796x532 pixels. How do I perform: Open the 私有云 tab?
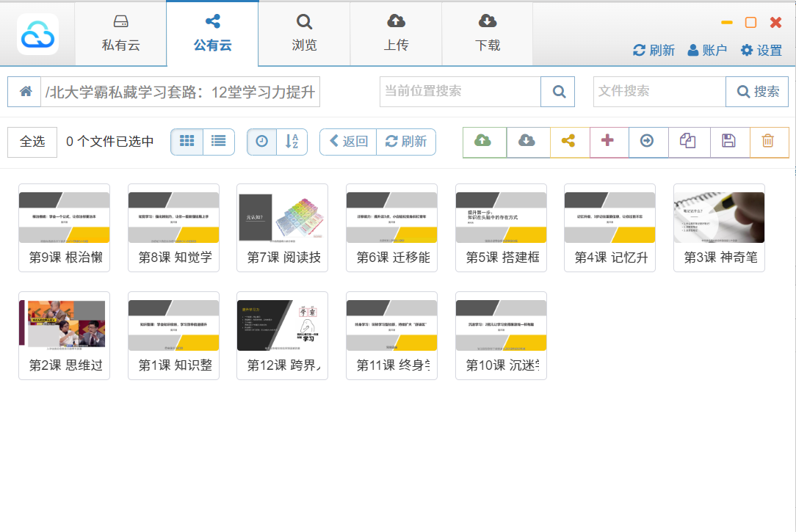(121, 33)
